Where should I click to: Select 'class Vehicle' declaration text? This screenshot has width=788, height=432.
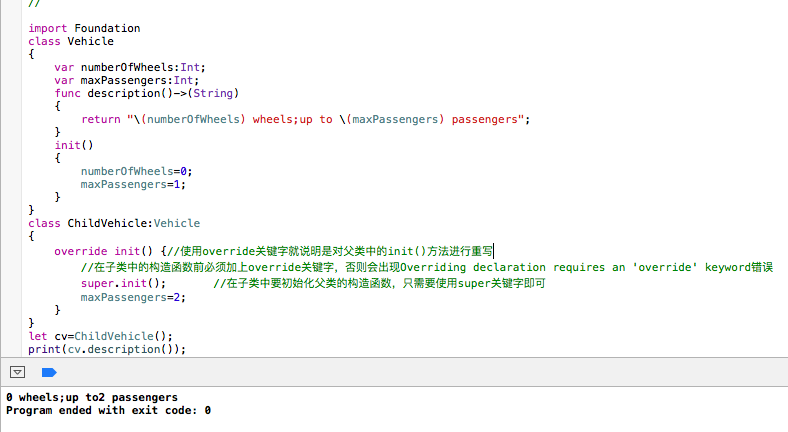(x=71, y=41)
